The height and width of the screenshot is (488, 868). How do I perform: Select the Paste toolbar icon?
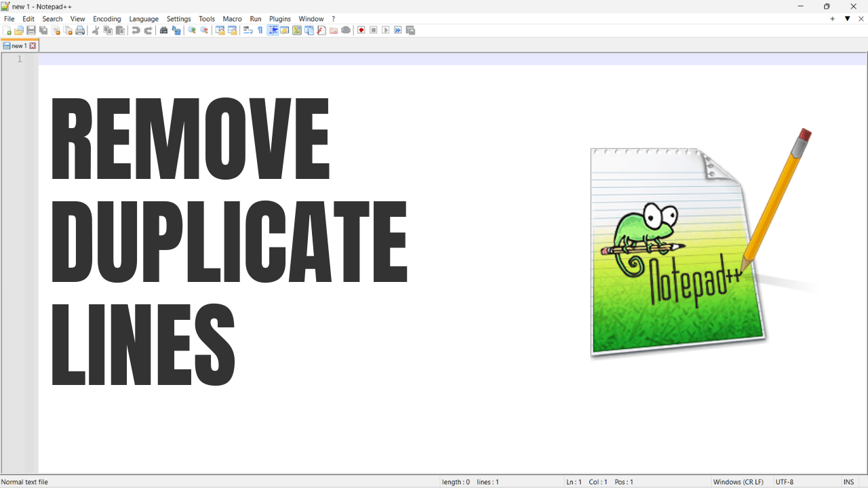[120, 30]
